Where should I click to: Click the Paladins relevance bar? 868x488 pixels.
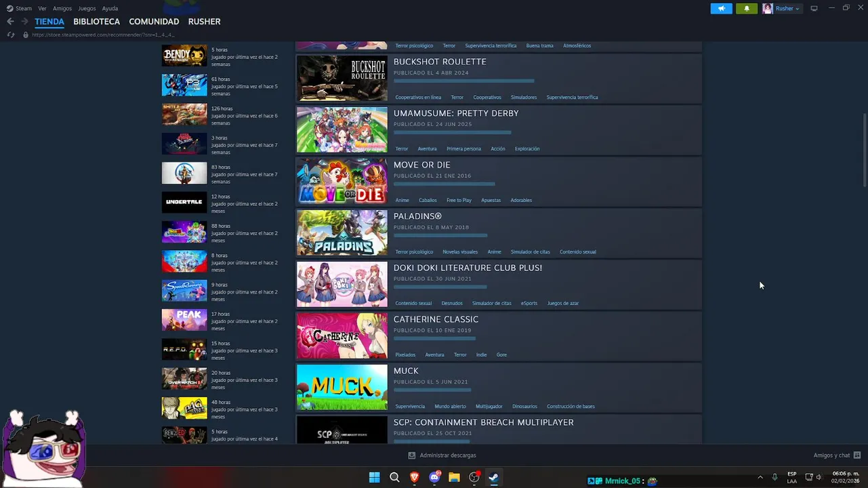pos(440,235)
